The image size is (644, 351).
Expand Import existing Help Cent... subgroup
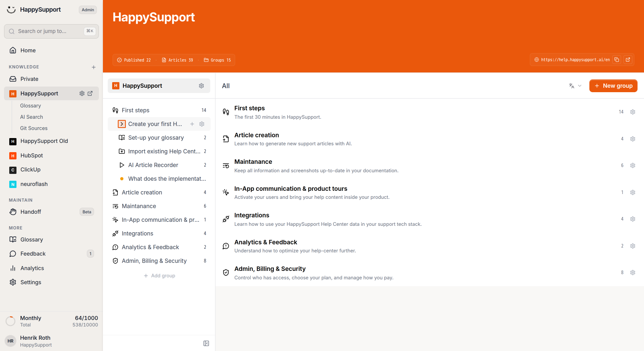click(122, 151)
